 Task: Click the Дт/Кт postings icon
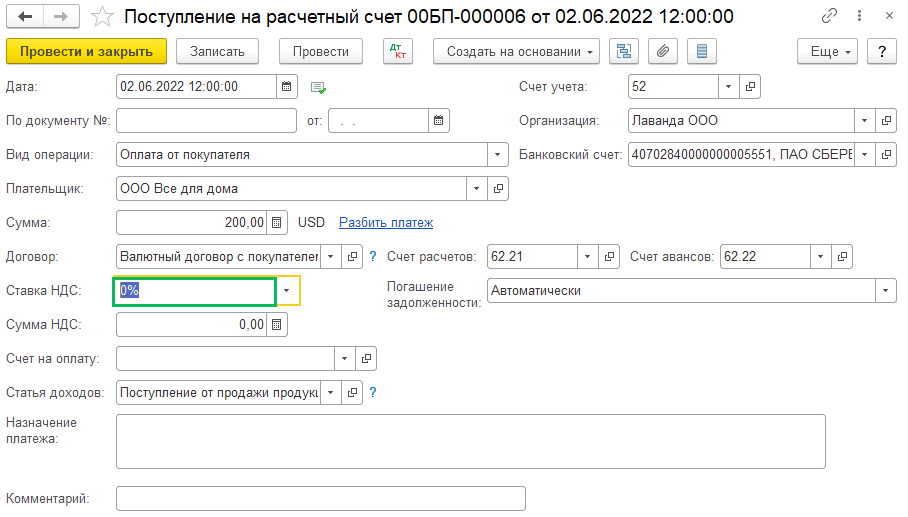point(398,52)
